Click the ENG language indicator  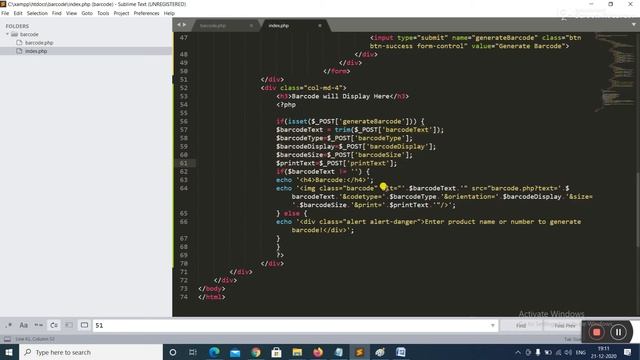pos(581,352)
